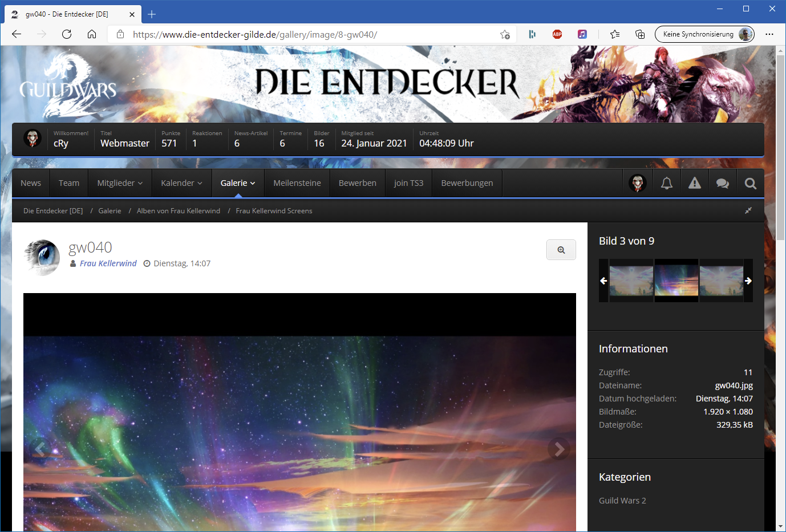Go to Die Entdecker [DE] breadcrumb
Image resolution: width=786 pixels, height=532 pixels.
coord(53,211)
